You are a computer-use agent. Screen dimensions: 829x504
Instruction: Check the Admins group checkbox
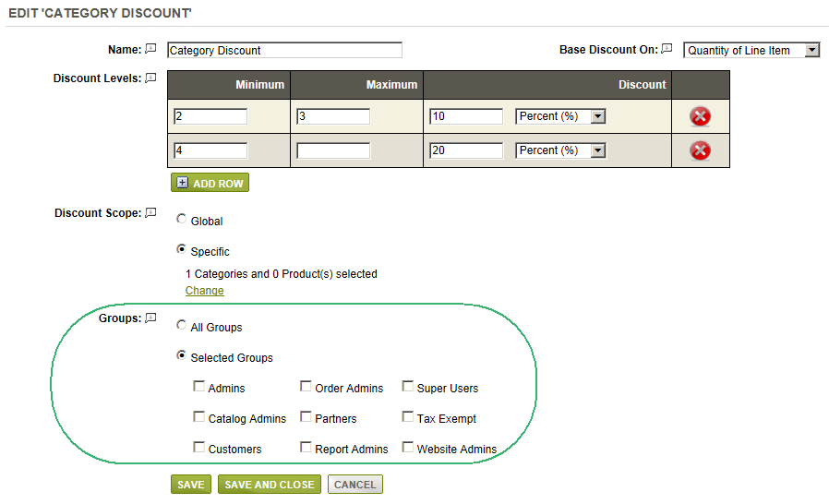click(x=198, y=387)
